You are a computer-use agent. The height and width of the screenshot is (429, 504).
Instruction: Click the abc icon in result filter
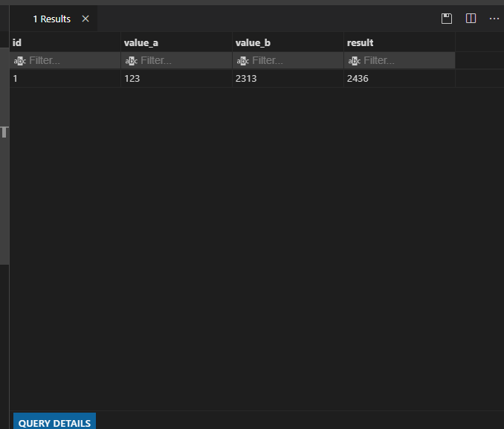click(x=355, y=60)
